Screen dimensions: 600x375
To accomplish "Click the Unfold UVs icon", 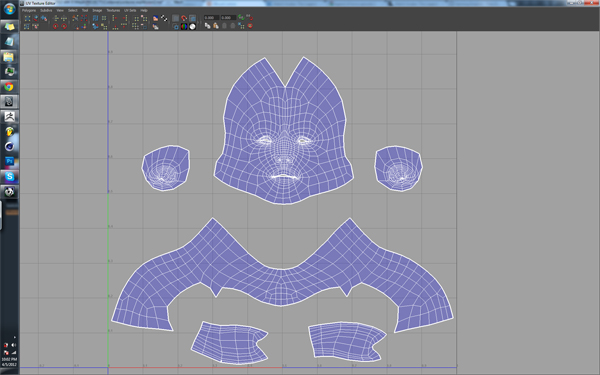I will (x=95, y=26).
